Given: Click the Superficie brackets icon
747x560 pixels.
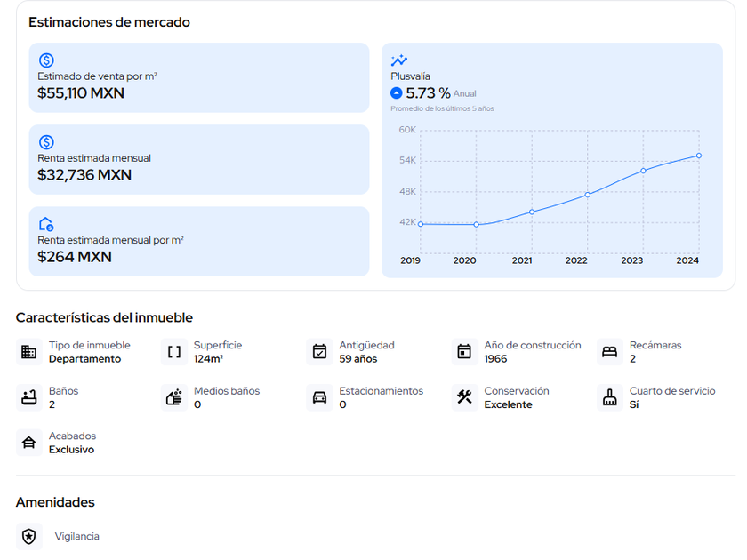Looking at the screenshot, I should (174, 352).
